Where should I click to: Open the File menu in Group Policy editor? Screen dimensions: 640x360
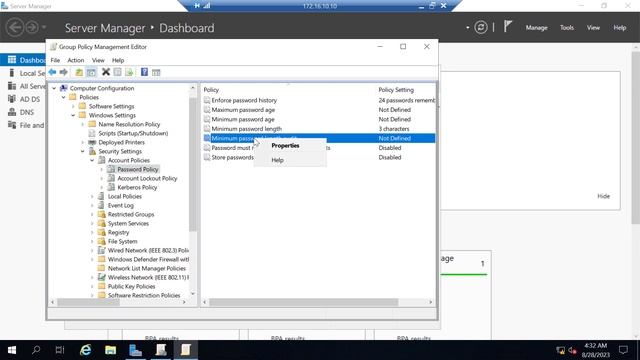[55, 60]
